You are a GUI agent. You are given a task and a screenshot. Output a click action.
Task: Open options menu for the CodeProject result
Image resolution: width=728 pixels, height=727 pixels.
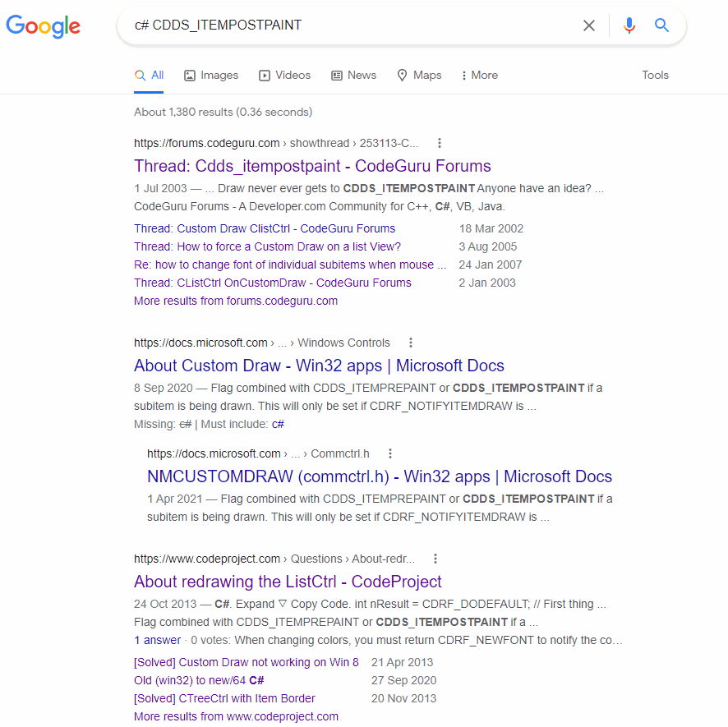coord(435,558)
